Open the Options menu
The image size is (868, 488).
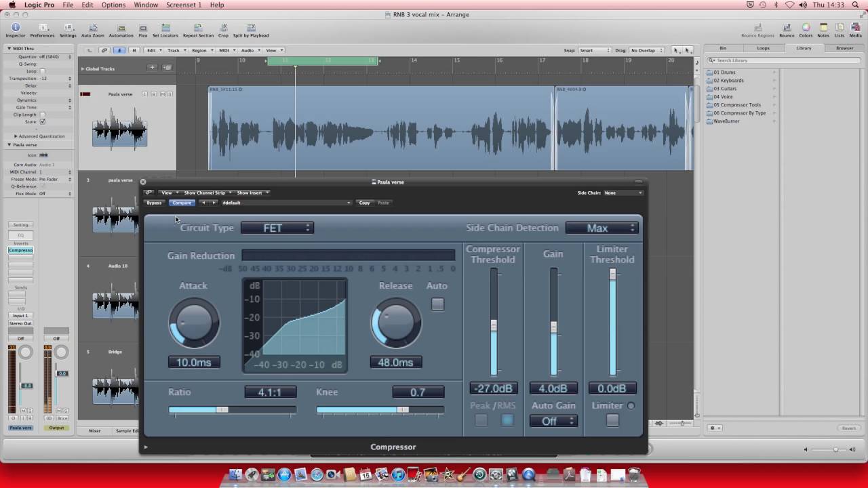tap(113, 5)
